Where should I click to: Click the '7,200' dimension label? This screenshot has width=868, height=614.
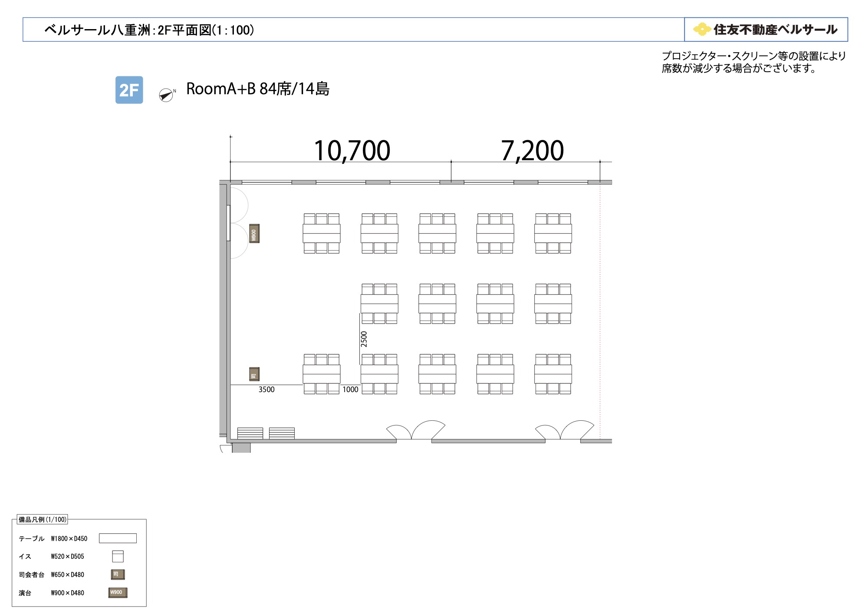533,151
